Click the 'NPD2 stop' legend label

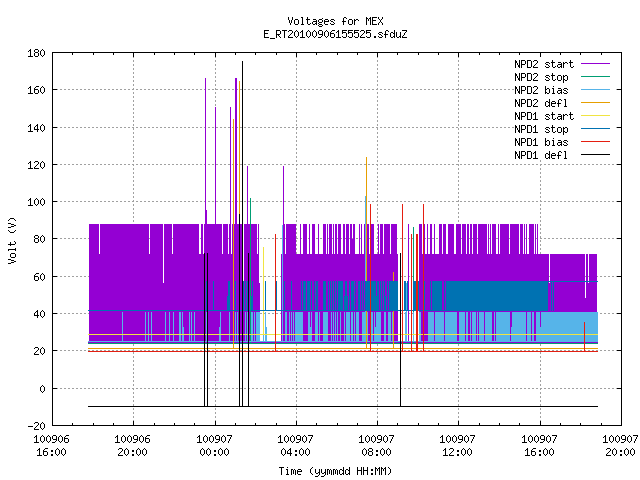(541, 77)
